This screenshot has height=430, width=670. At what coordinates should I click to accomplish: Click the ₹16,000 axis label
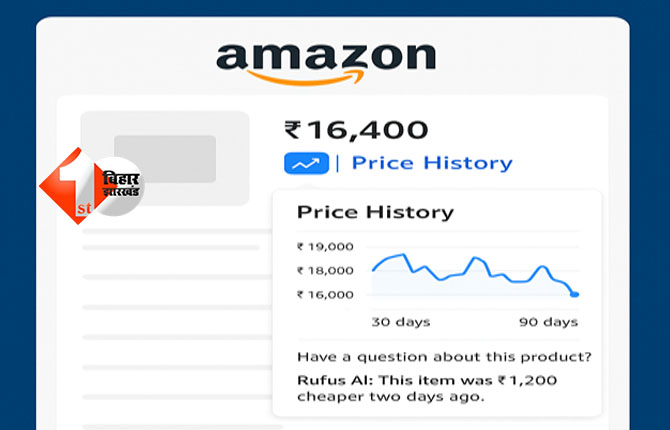tap(325, 294)
